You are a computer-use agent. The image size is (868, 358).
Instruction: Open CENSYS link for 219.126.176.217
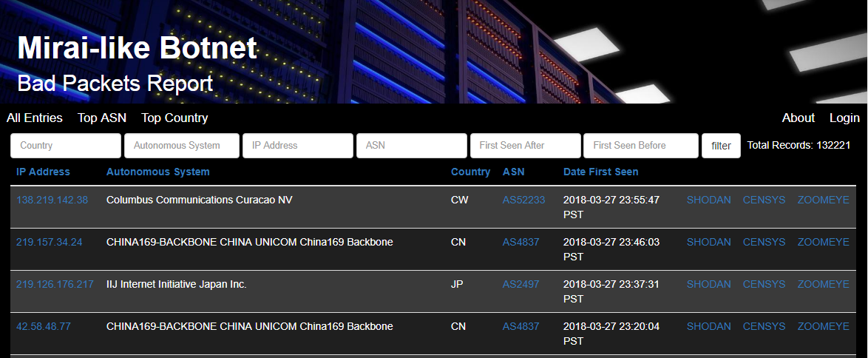click(764, 284)
